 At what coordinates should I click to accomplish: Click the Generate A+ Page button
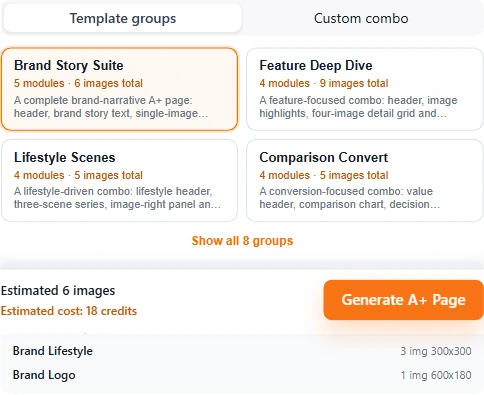(x=403, y=300)
